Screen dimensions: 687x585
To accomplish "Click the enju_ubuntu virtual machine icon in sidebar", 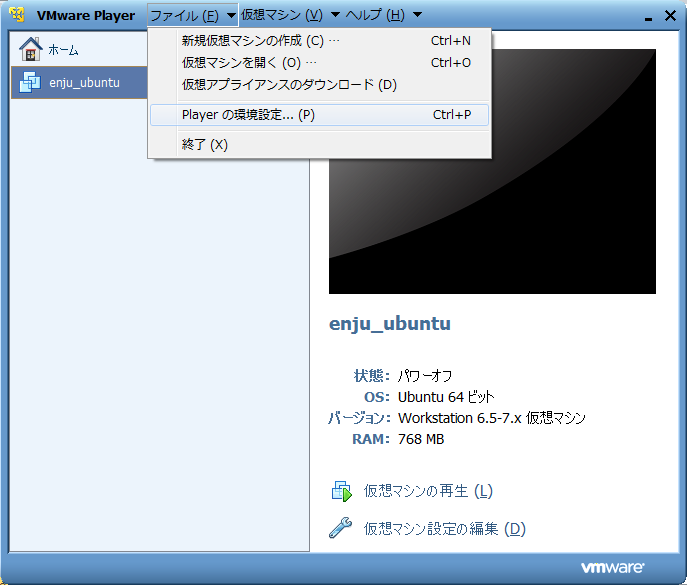I will pos(30,82).
